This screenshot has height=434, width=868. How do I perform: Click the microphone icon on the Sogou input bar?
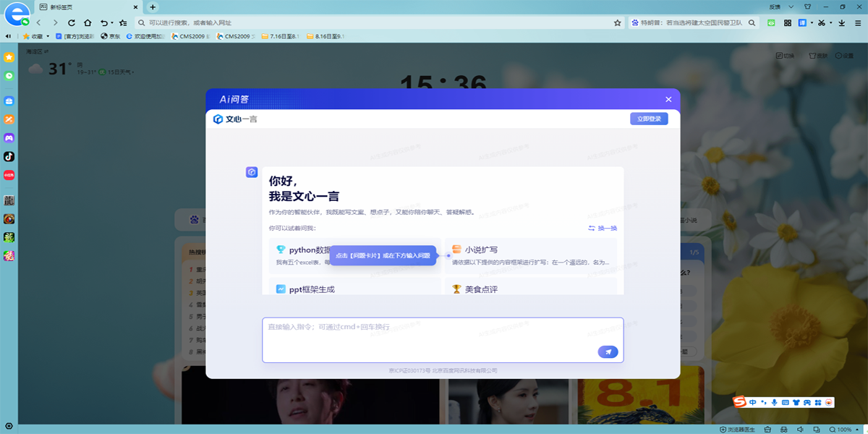(x=774, y=403)
